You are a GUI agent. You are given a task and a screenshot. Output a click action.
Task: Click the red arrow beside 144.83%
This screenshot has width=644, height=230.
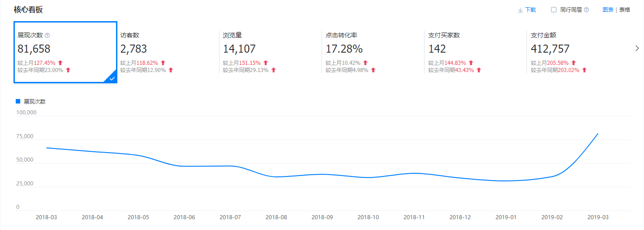point(471,63)
